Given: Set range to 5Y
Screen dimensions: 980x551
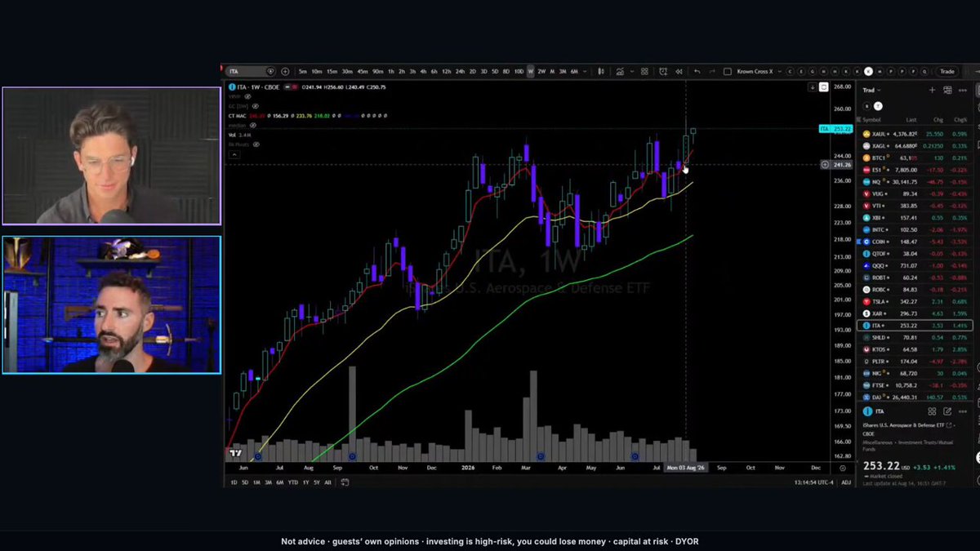Looking at the screenshot, I should point(317,482).
